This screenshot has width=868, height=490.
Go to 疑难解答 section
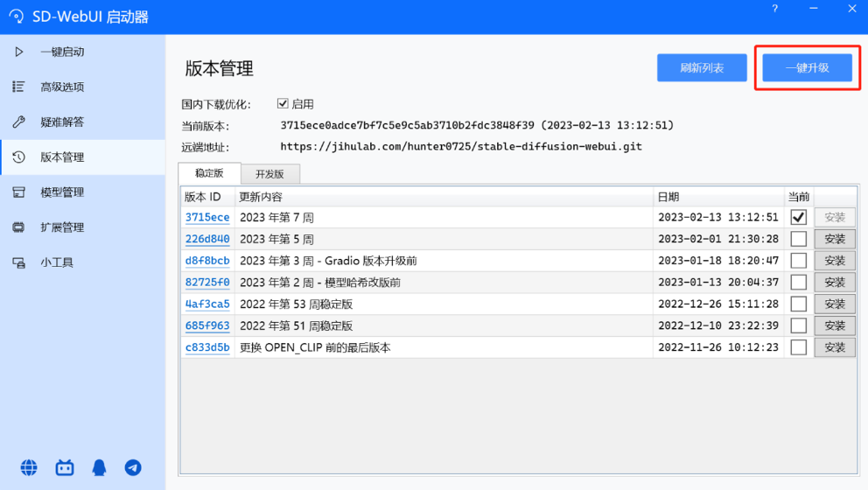[x=82, y=122]
